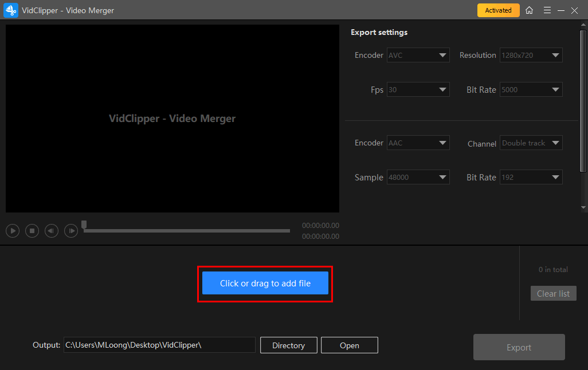Image resolution: width=588 pixels, height=370 pixels.
Task: Click the Directory button
Action: click(288, 345)
